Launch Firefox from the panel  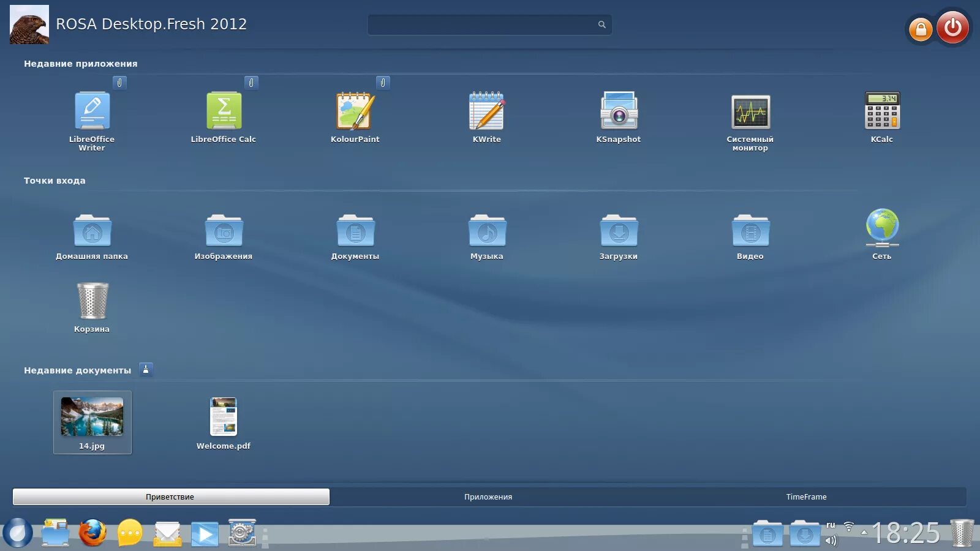pos(92,533)
